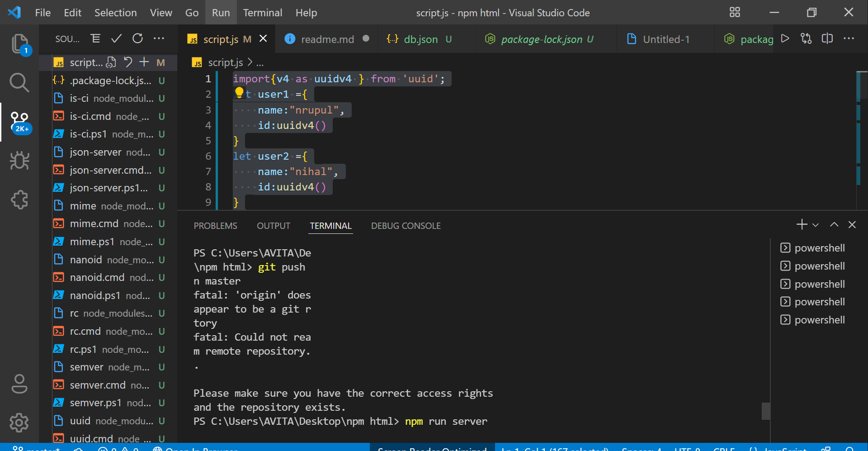
Task: Open editor more actions menu
Action: coord(849,38)
